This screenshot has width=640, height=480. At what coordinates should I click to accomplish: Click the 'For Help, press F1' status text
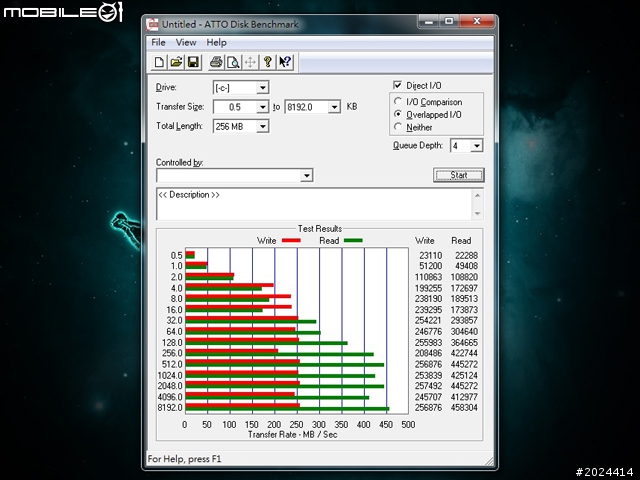[184, 459]
